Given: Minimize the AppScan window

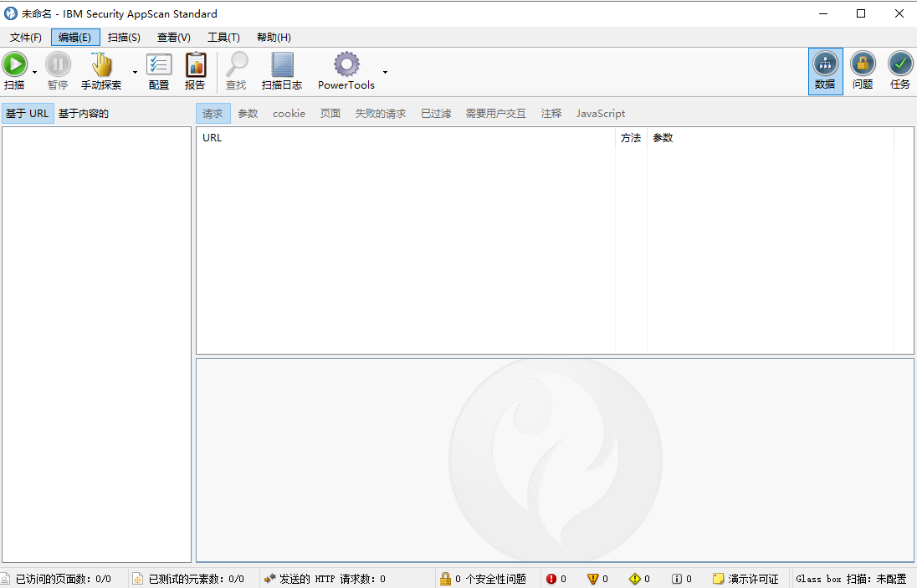Looking at the screenshot, I should 822,13.
